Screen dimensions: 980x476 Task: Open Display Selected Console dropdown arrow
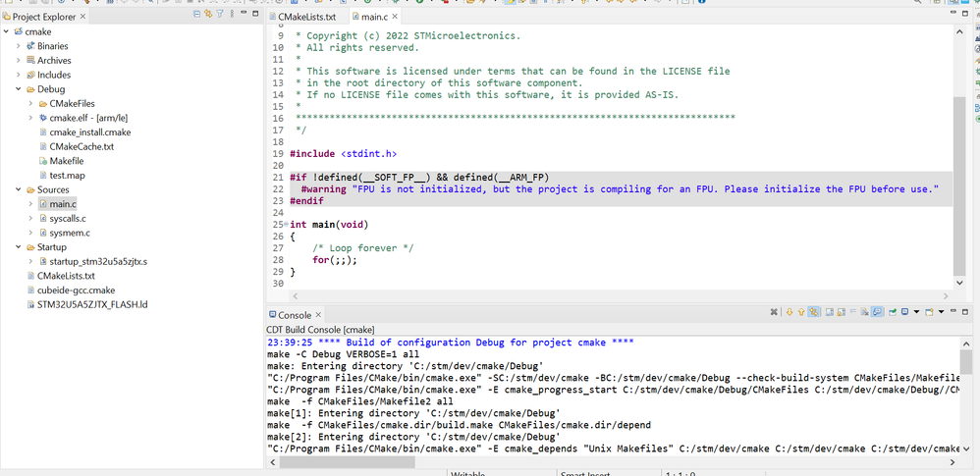916,312
